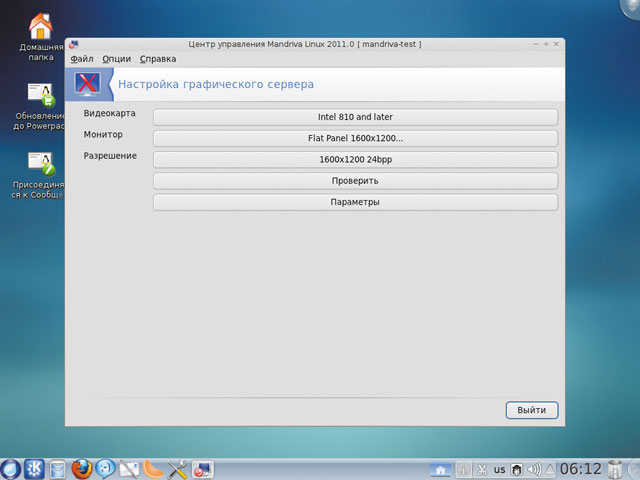This screenshot has width=640, height=480.
Task: Close the Control Center window
Action: (x=556, y=44)
